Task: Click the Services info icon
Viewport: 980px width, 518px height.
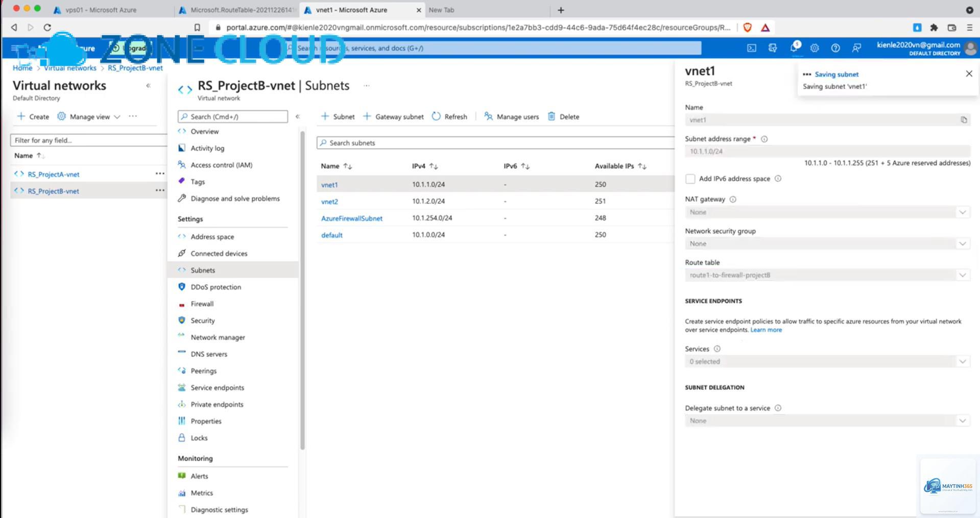Action: pyautogui.click(x=717, y=349)
